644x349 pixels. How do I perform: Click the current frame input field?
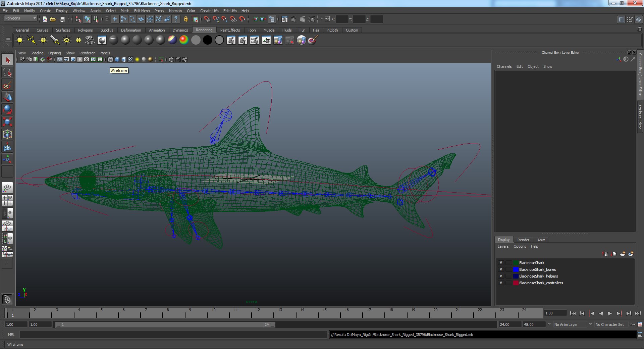pyautogui.click(x=555, y=313)
